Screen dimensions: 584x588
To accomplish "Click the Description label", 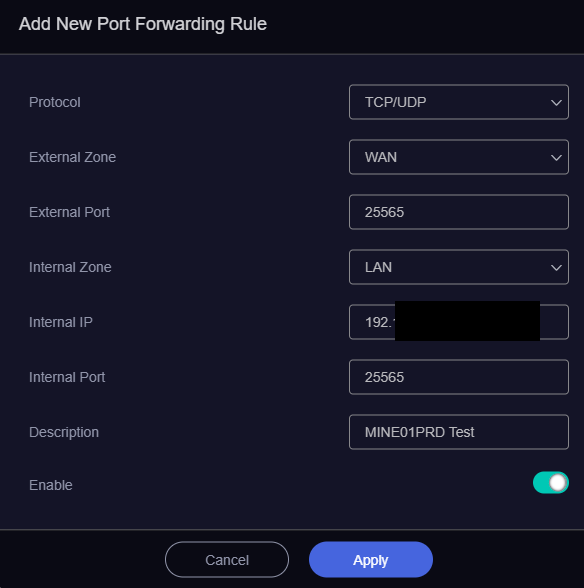I will click(64, 432).
